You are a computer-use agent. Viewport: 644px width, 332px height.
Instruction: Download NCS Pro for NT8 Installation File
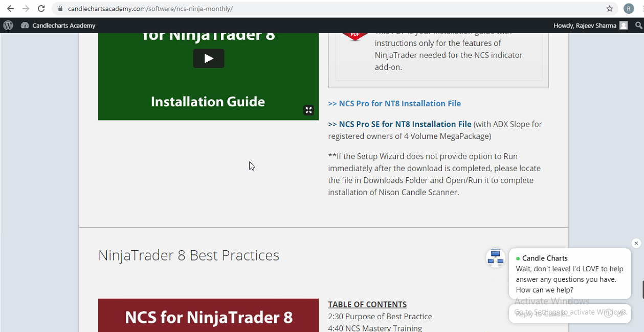pos(394,104)
